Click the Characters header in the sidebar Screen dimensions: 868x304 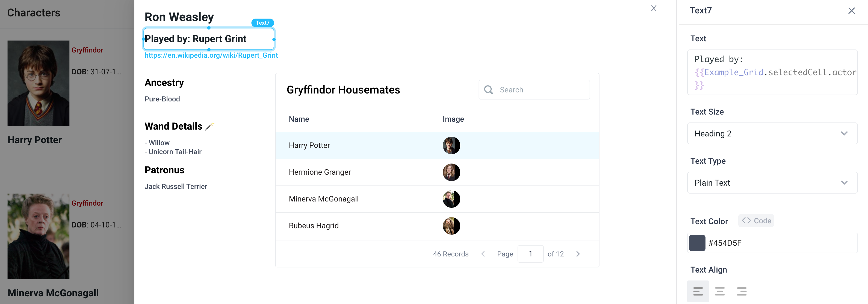(x=34, y=13)
